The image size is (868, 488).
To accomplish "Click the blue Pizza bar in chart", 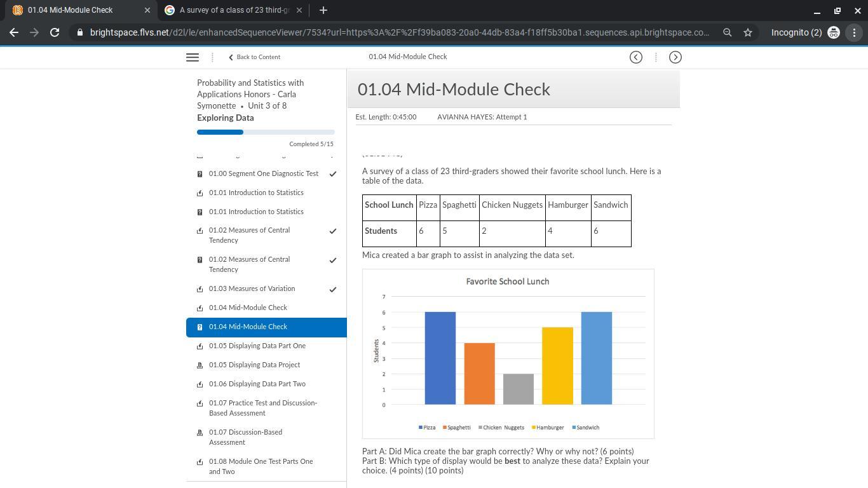I will (440, 358).
